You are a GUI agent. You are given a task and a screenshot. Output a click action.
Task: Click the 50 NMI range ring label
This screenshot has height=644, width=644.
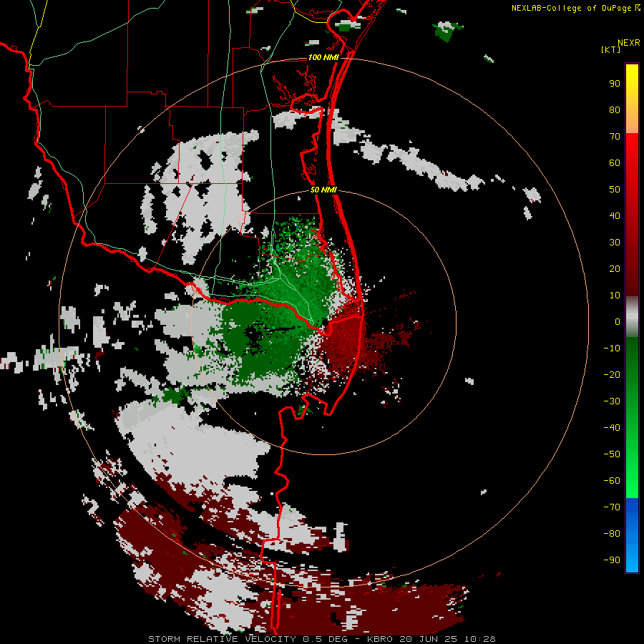pyautogui.click(x=323, y=190)
